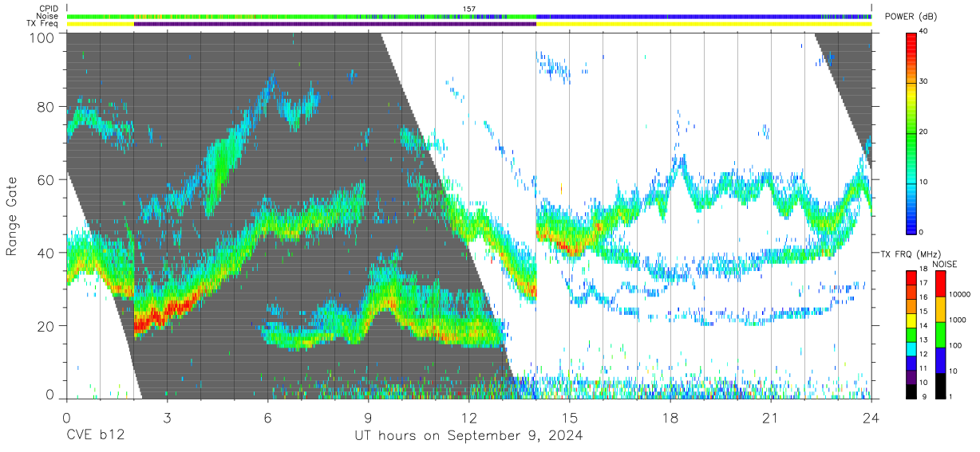Select cyan 12-13 MHz swatch in TX FRQ legend
The image size is (980, 452).
911,348
